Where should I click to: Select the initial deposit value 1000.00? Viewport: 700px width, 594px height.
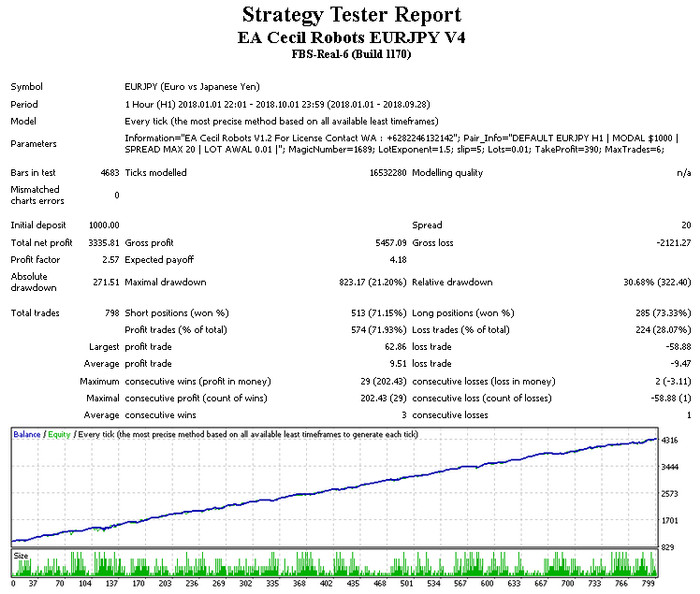tap(104, 225)
